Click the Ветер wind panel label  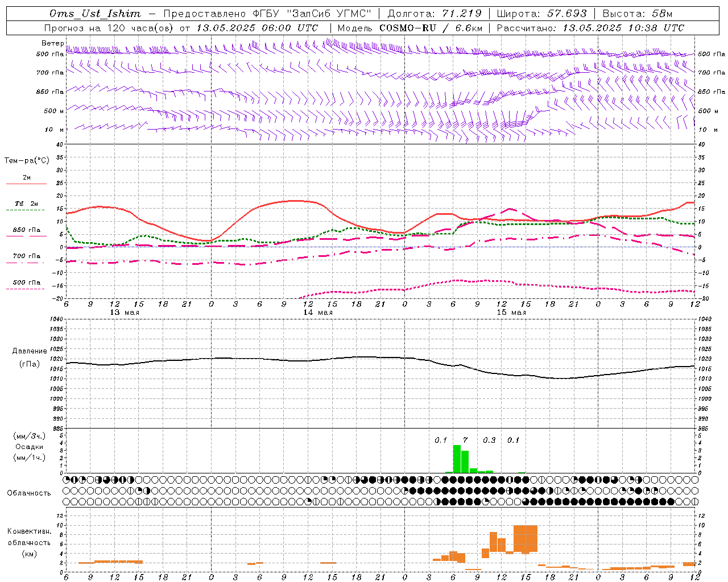(x=53, y=43)
